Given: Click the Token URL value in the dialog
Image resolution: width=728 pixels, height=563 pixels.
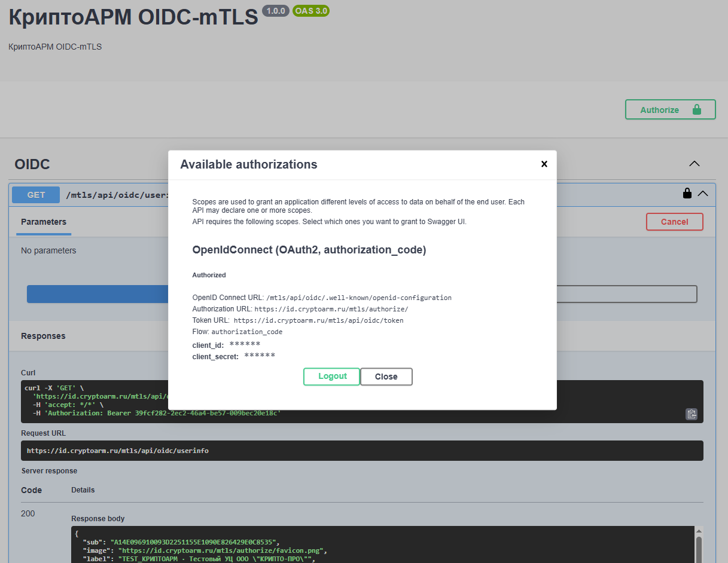Looking at the screenshot, I should click(x=318, y=320).
